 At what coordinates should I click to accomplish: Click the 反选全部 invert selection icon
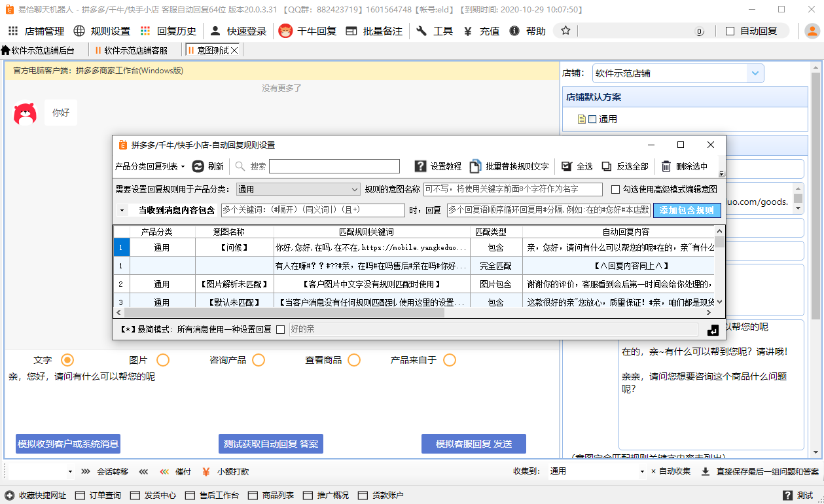607,166
